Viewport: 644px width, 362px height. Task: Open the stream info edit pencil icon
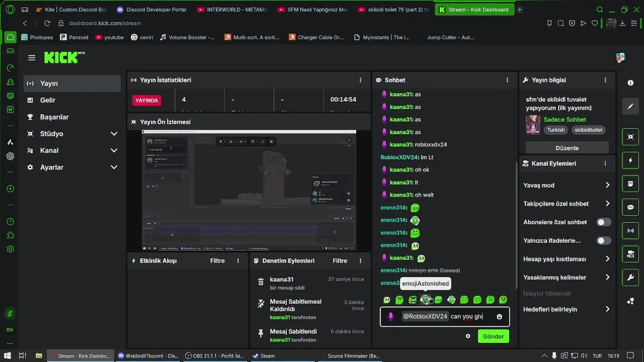pos(630,107)
